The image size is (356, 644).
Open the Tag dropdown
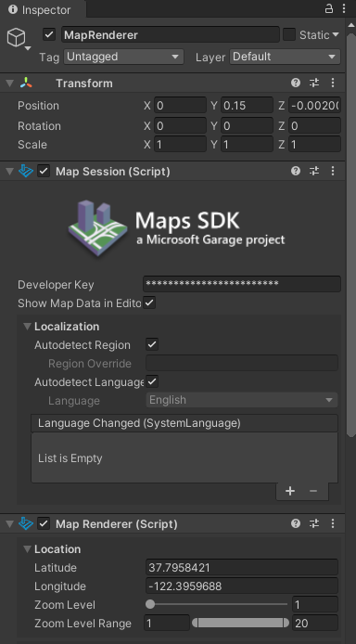(123, 57)
